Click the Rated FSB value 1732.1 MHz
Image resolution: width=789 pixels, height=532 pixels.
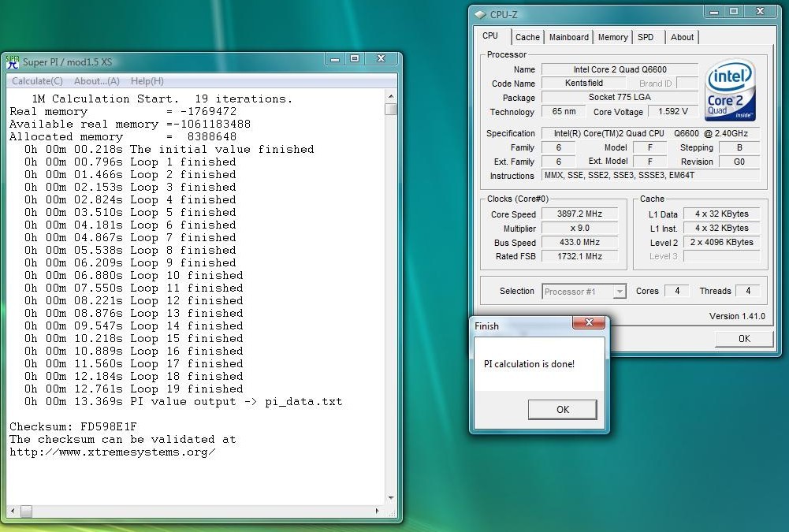coord(579,256)
